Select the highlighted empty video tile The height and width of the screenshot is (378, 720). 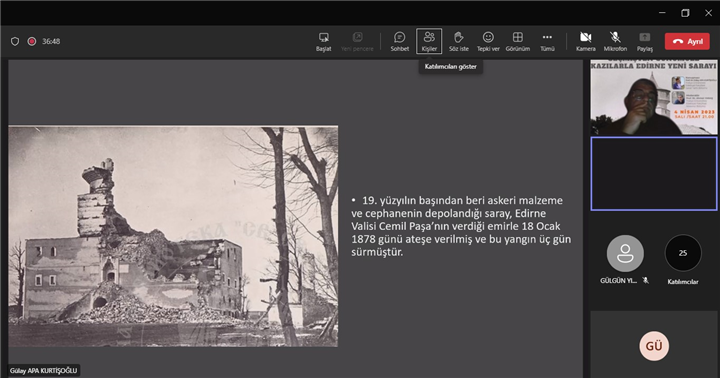pyautogui.click(x=653, y=174)
